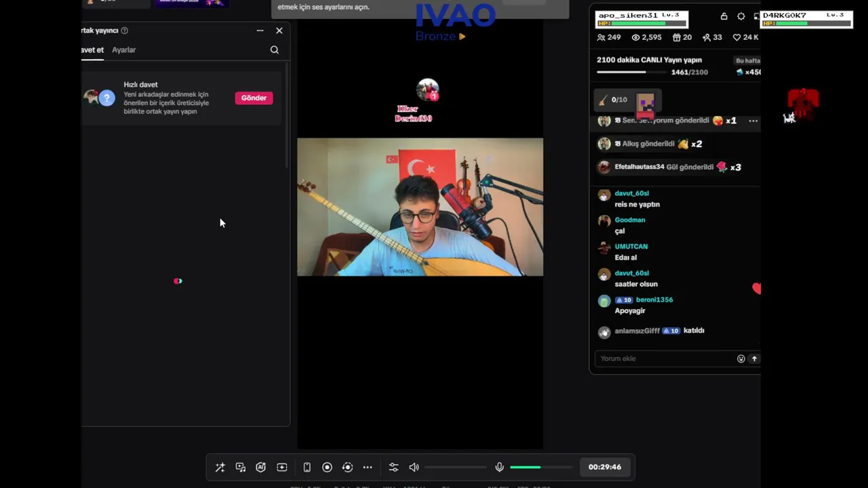Click davut_60sl's 'reis ne yaptın' avatar
Image resolution: width=868 pixels, height=488 pixels.
(x=604, y=195)
